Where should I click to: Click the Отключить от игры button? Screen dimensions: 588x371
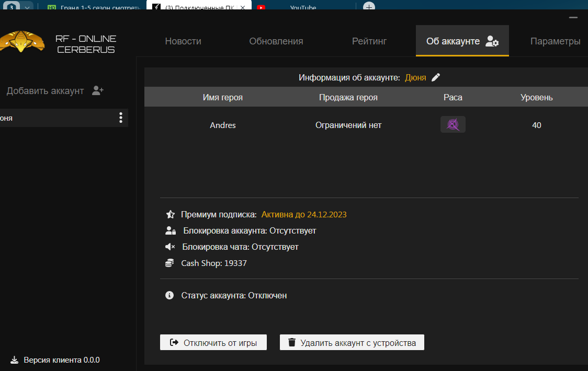213,342
